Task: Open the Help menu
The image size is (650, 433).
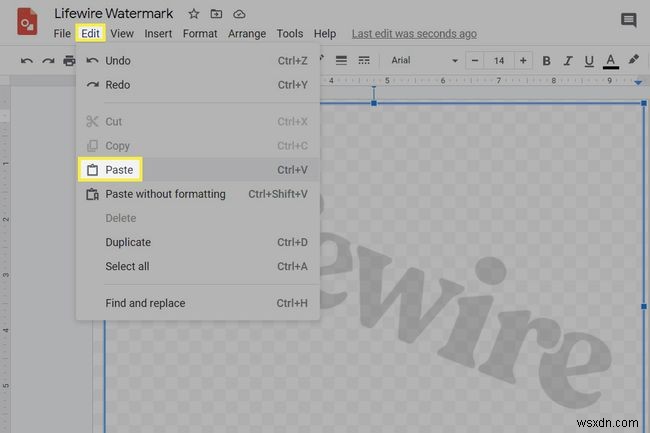Action: tap(325, 34)
